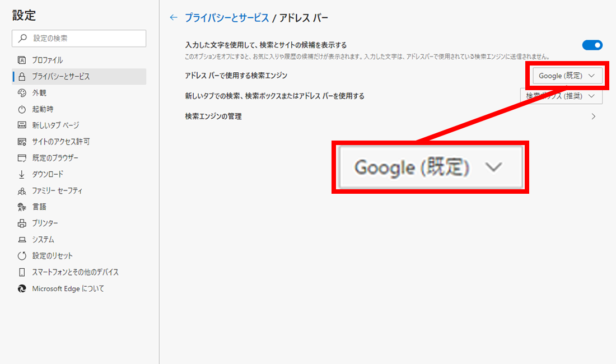Follow the プライバシーとサービス breadcrumb link
The width and height of the screenshot is (616, 364).
pos(227,18)
